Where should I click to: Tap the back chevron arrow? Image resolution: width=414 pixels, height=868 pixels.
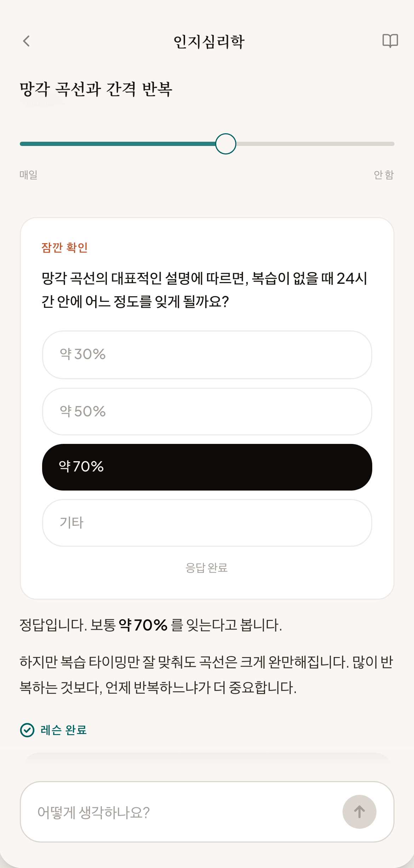tap(27, 41)
